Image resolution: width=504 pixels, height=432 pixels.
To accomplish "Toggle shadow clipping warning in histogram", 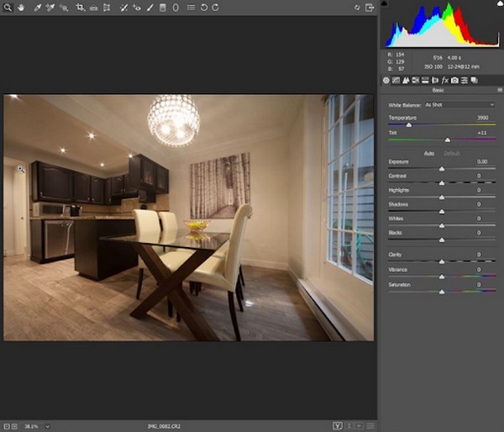I will (385, 3).
